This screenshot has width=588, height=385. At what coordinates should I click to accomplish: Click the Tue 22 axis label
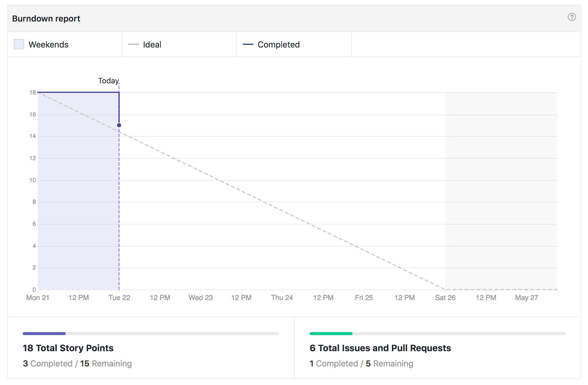pyautogui.click(x=119, y=298)
